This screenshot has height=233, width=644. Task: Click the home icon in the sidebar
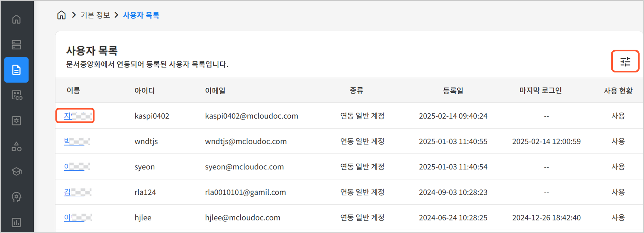[16, 19]
